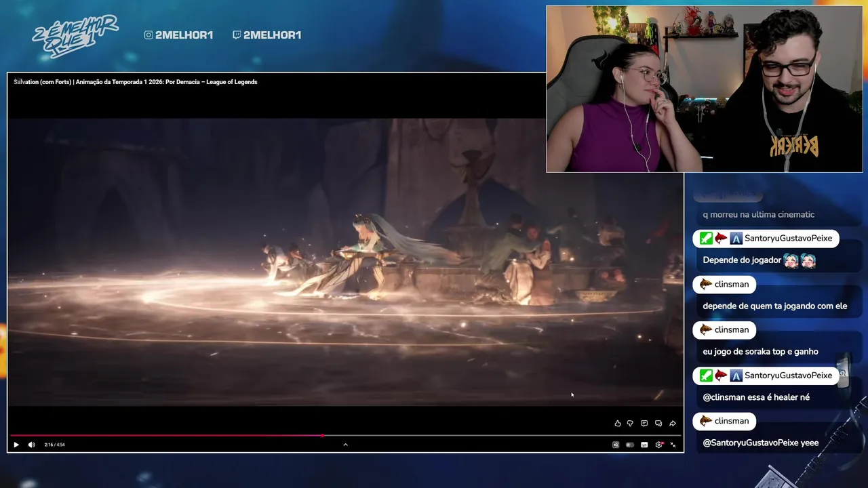Open the player settings gear

[x=658, y=445]
